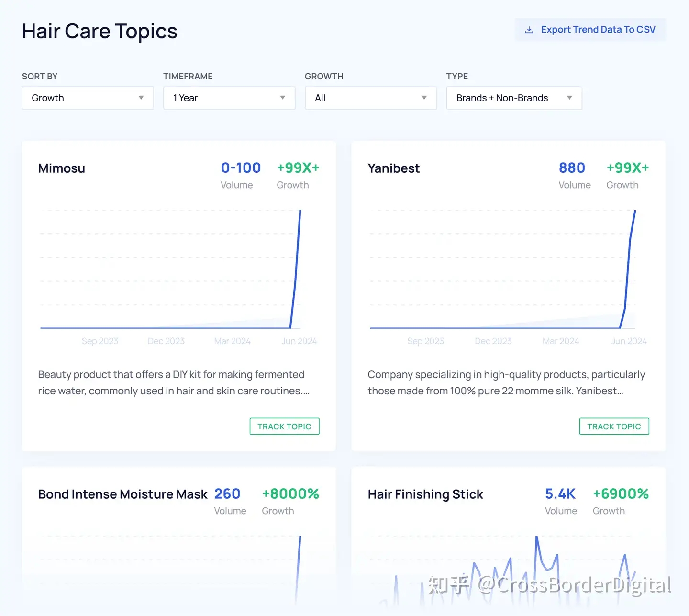
Task: Track the Mimosu topic
Action: click(x=284, y=426)
